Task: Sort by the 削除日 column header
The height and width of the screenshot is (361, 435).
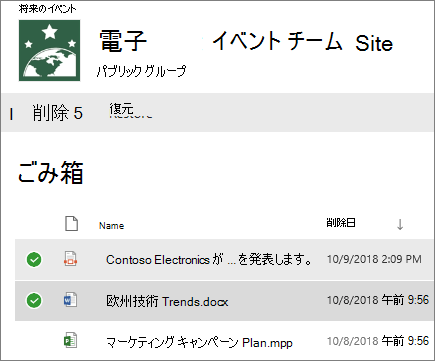Action: coord(341,222)
